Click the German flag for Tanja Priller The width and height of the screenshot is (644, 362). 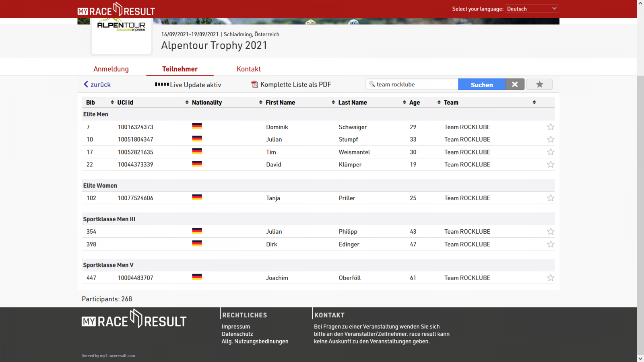coord(197,197)
